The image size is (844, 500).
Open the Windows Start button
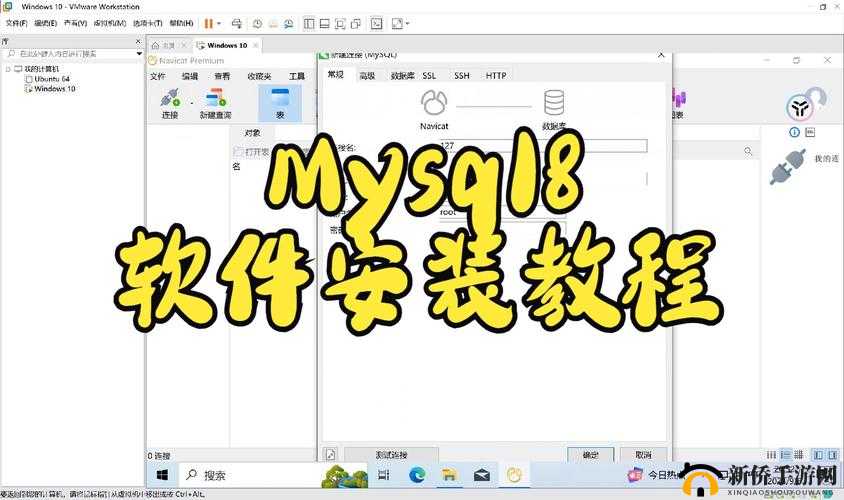162,475
